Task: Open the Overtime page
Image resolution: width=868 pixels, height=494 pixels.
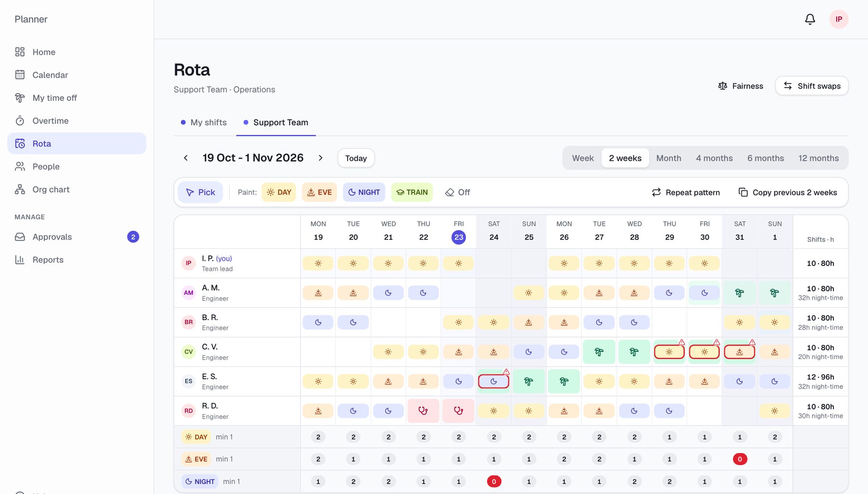Action: click(x=77, y=120)
